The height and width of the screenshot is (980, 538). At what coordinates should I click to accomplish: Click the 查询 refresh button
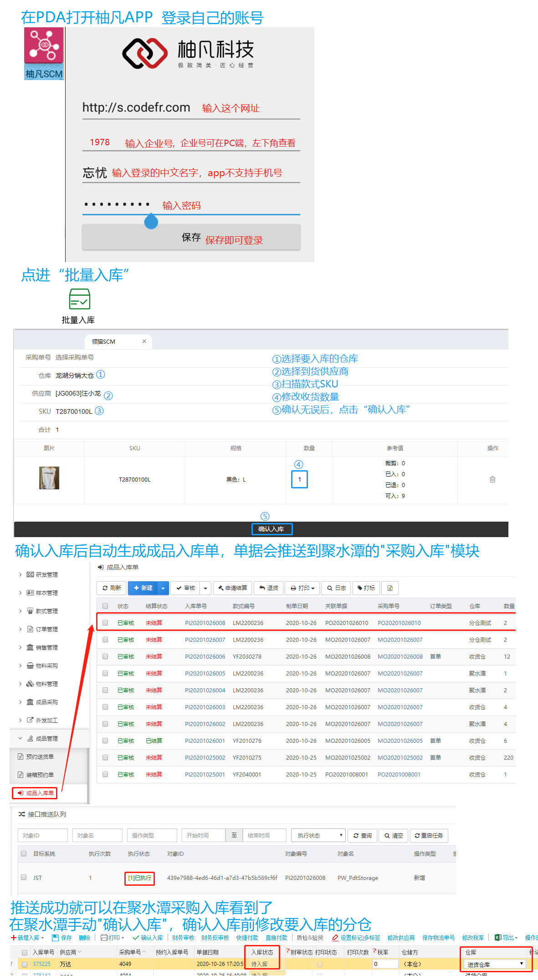tap(363, 835)
